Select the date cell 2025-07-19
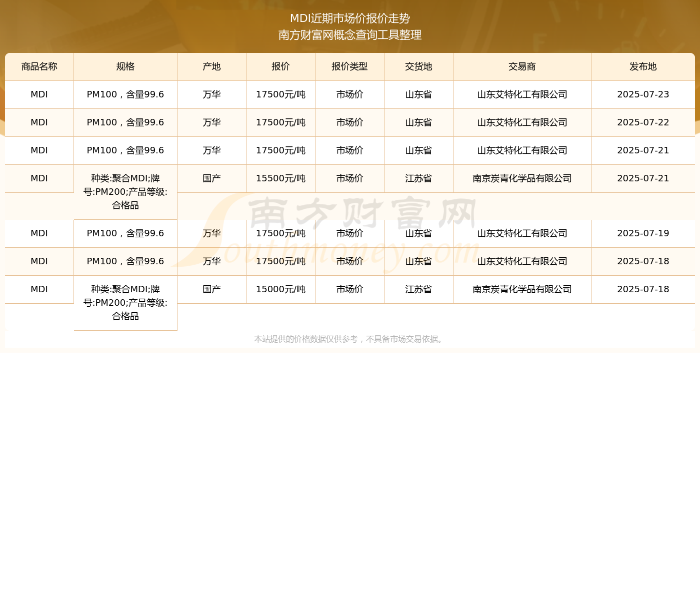The width and height of the screenshot is (700, 602). point(643,233)
